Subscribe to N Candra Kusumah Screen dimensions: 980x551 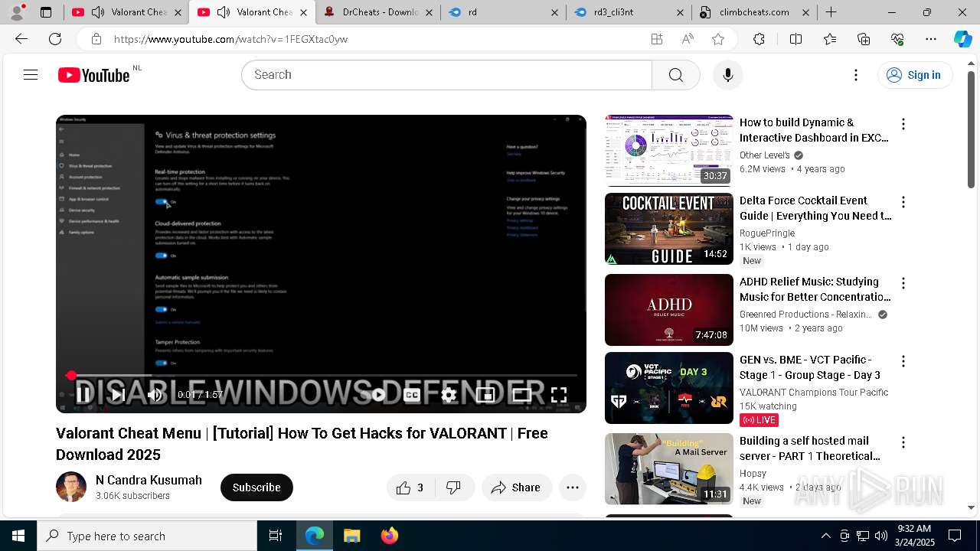[x=256, y=487]
